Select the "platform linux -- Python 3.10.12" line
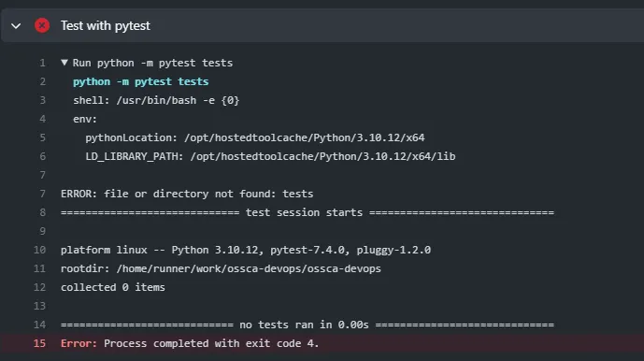Screen dimensions: 644x361 click(246, 250)
